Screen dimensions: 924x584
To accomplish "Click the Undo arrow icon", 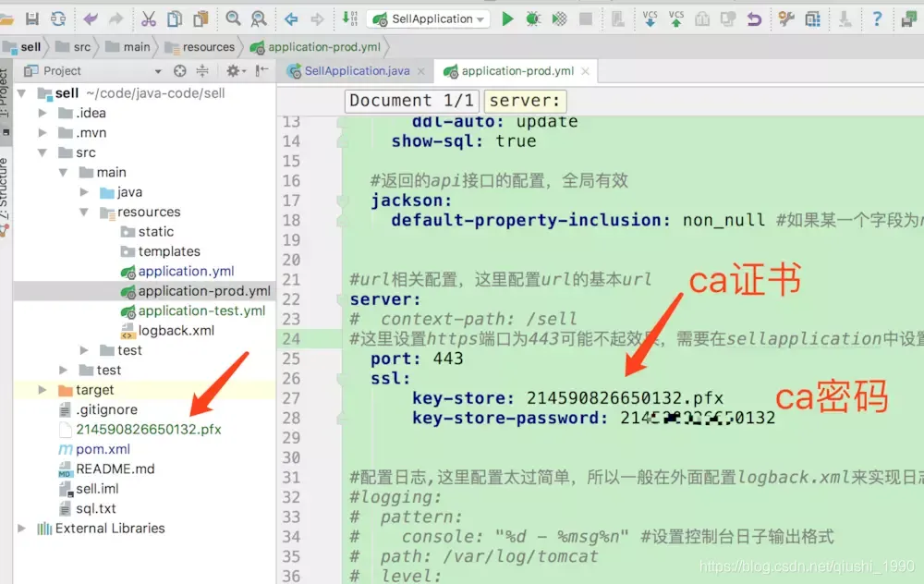I will tap(91, 18).
